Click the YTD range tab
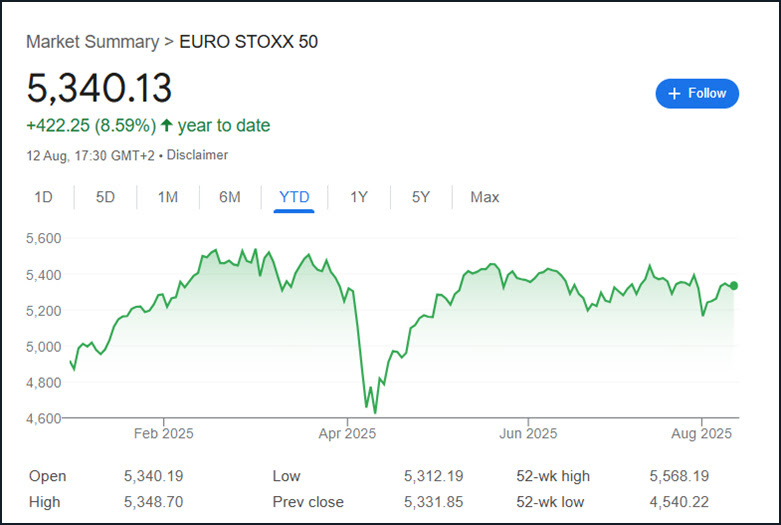Image resolution: width=781 pixels, height=525 pixels. tap(294, 197)
